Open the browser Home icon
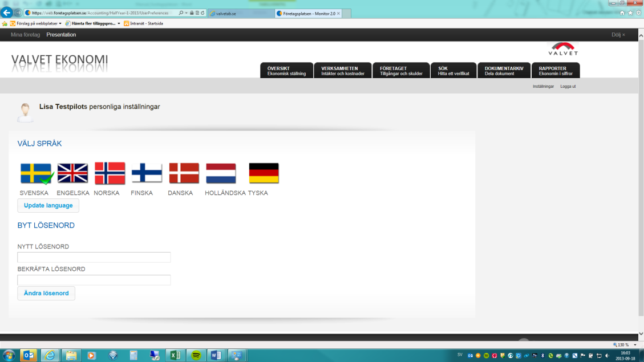This screenshot has width=644, height=362. [622, 13]
